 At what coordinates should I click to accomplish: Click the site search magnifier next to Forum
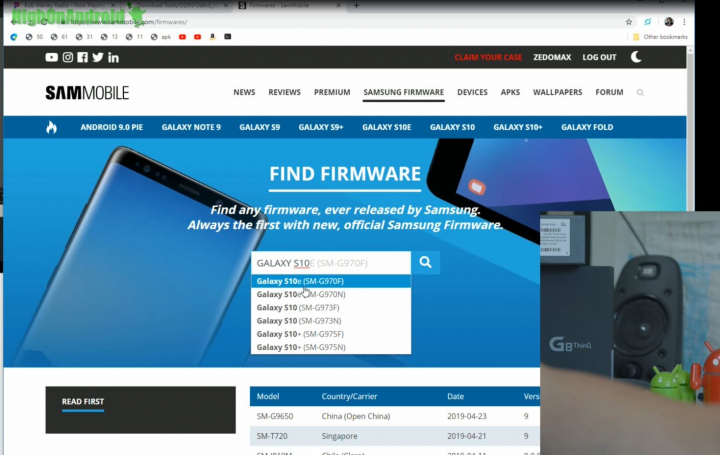640,93
